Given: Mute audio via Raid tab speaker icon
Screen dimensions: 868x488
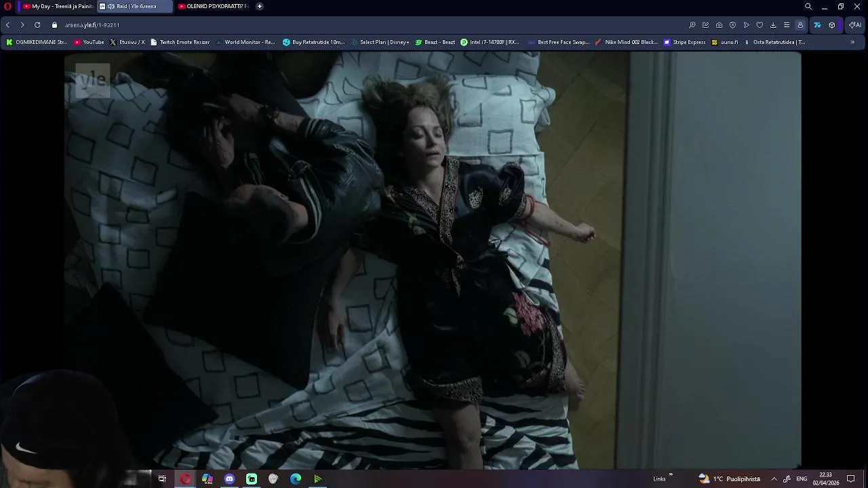Looking at the screenshot, I should click(x=111, y=6).
